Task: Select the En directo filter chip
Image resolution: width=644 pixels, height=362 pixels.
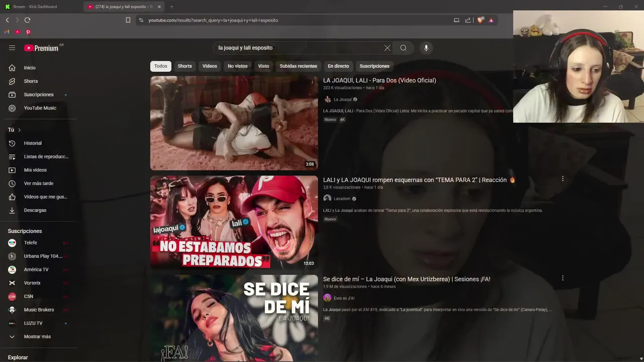Action: [338, 66]
